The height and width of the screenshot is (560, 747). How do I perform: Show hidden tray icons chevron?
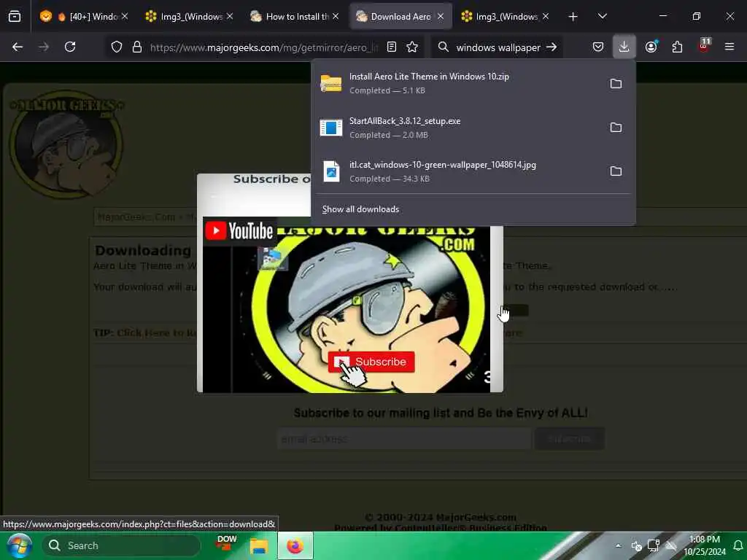[618, 545]
